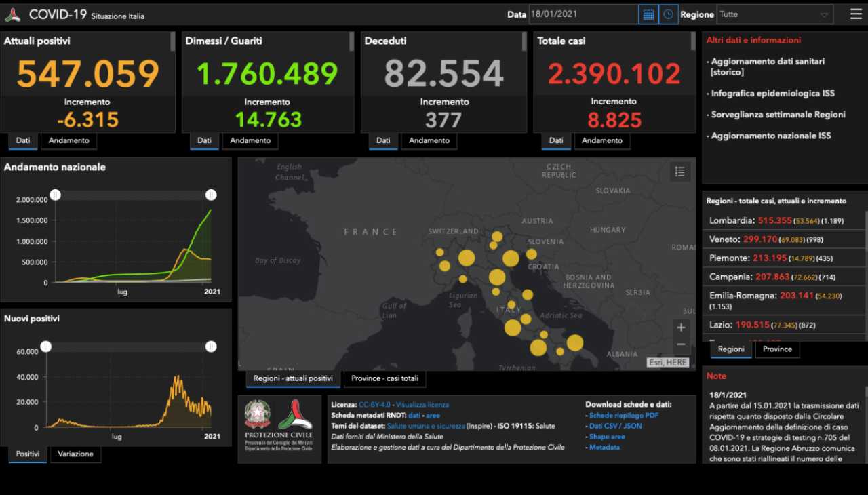Toggle the map legend list icon
The height and width of the screenshot is (495, 868).
point(680,172)
